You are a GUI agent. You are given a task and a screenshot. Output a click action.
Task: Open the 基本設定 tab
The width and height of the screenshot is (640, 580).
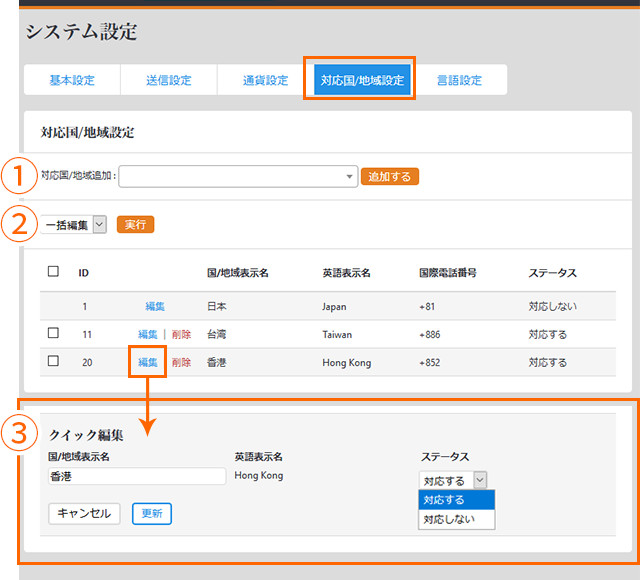coord(72,80)
